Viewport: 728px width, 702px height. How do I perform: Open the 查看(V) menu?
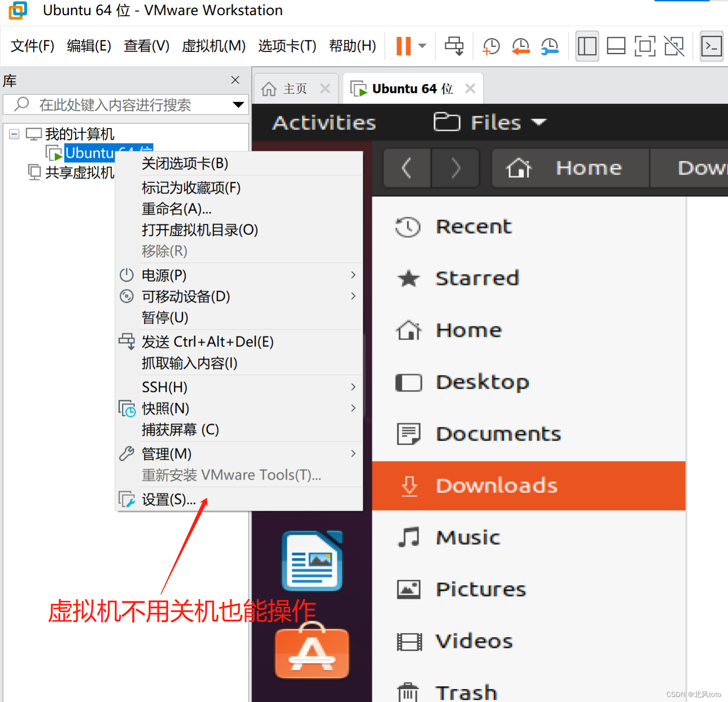pos(147,46)
